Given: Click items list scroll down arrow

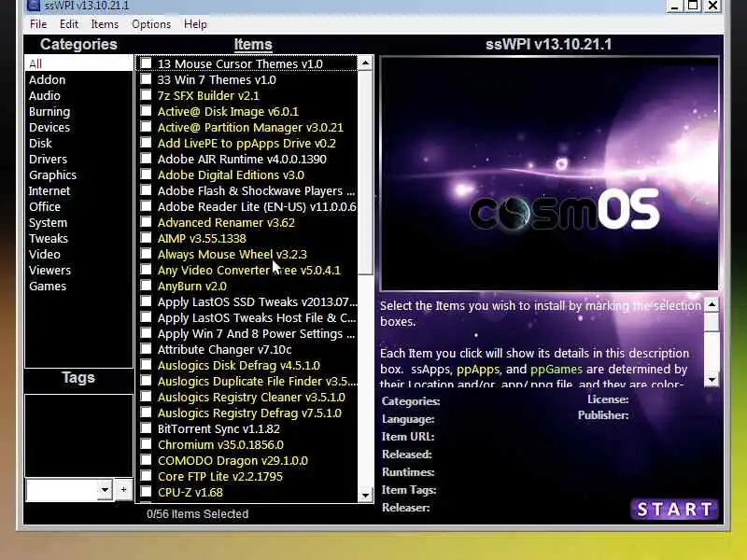Looking at the screenshot, I should click(x=365, y=496).
